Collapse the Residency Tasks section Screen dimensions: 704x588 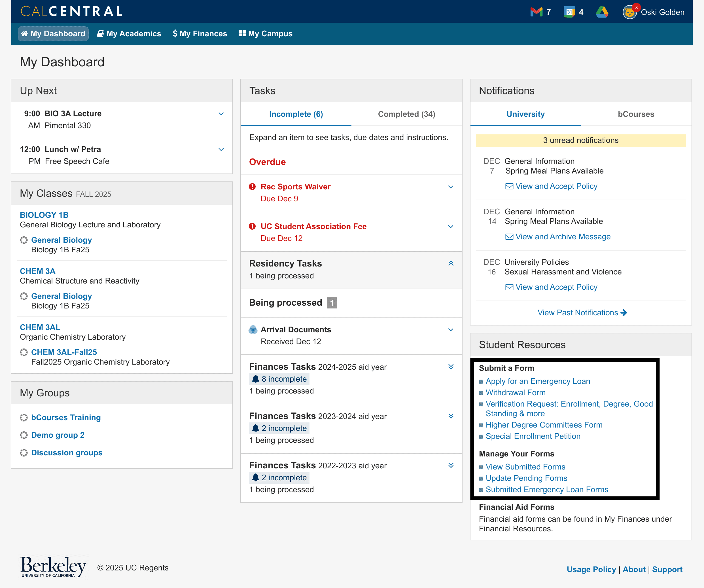[451, 263]
